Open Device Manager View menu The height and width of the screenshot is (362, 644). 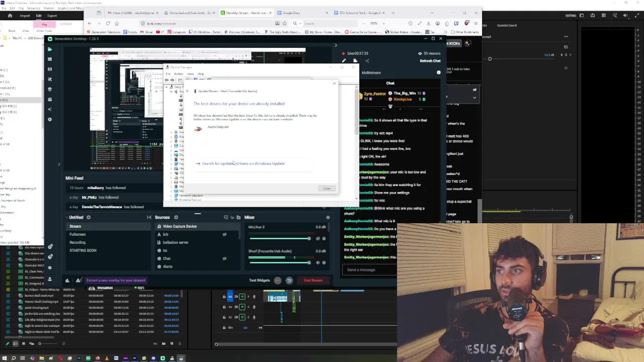(190, 74)
